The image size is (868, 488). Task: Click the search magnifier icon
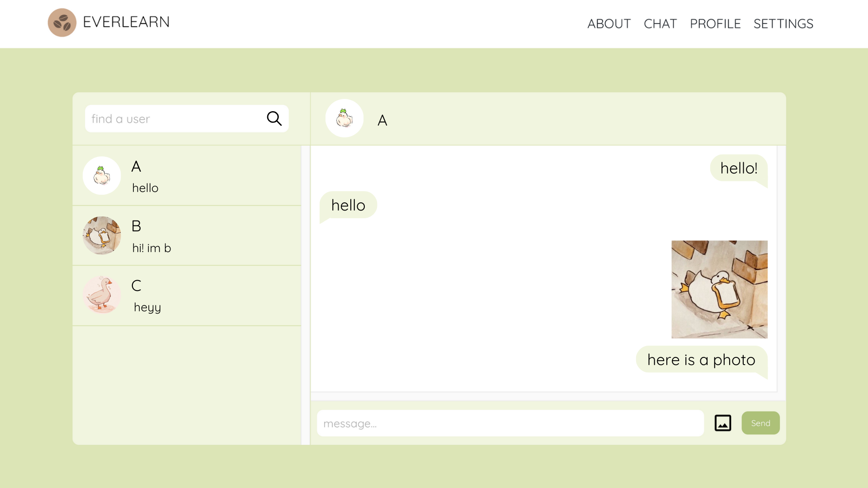[274, 118]
